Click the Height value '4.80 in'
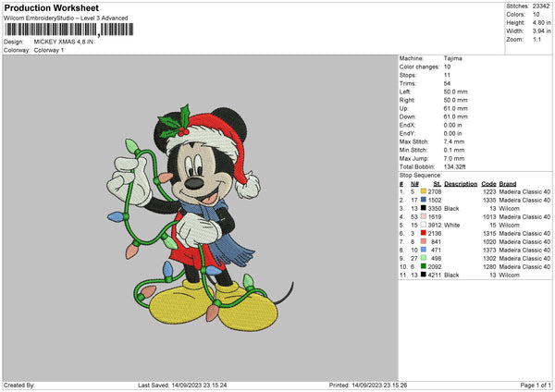This screenshot has width=555, height=392. coord(541,22)
